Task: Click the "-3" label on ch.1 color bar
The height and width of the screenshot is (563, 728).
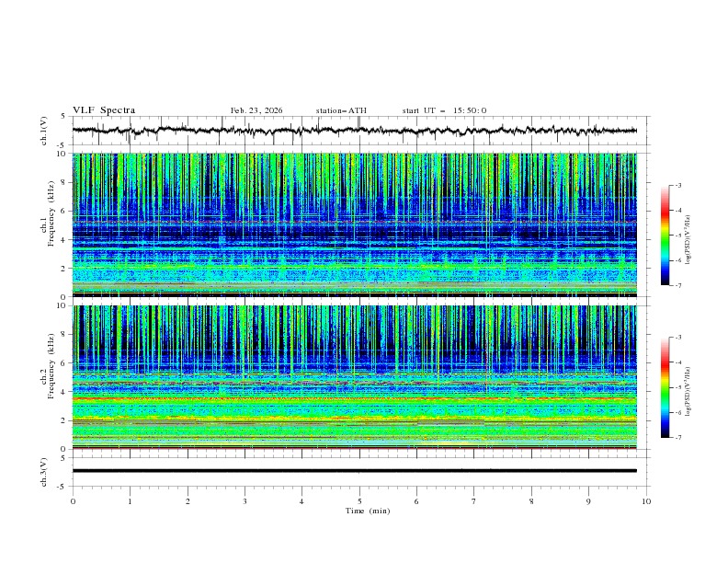Action: [x=678, y=185]
